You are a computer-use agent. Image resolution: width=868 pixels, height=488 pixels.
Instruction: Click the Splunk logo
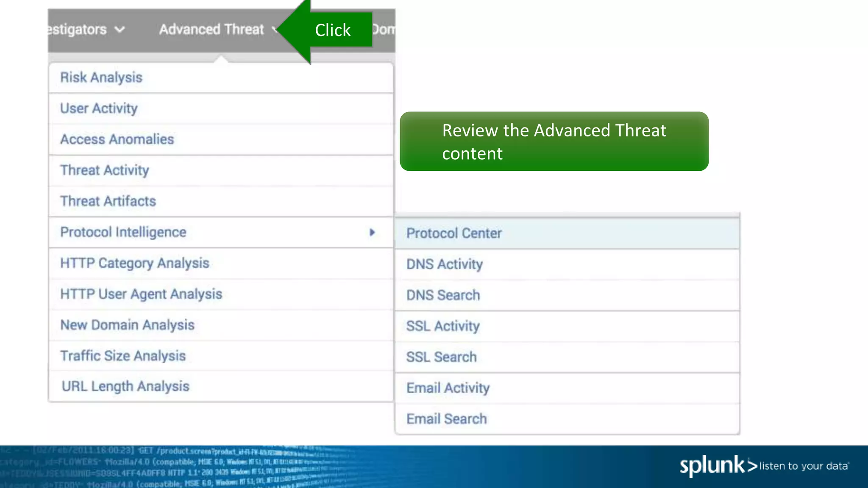tap(718, 466)
